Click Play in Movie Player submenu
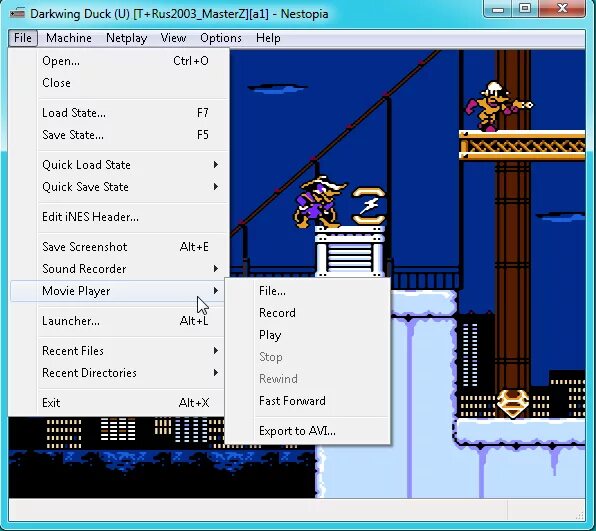 click(x=308, y=335)
